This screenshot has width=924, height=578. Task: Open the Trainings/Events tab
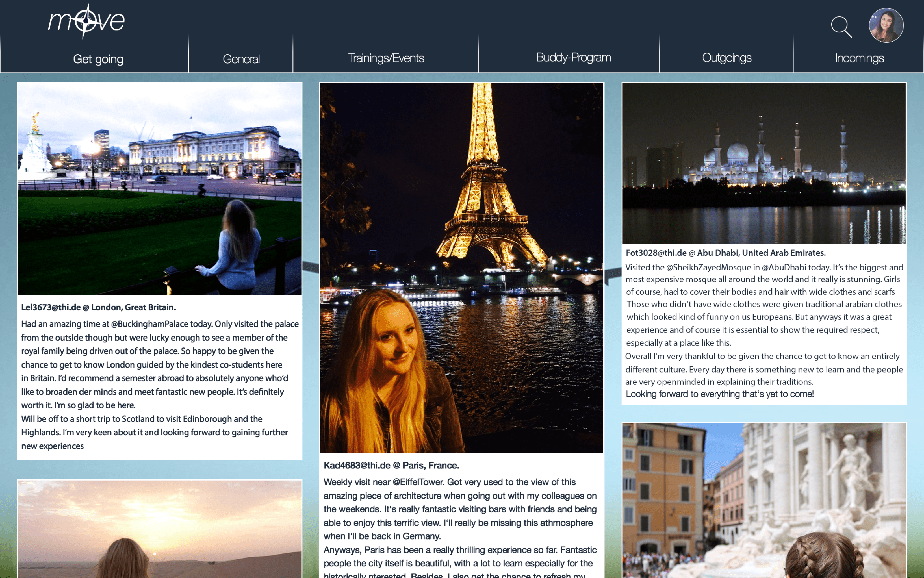point(386,58)
